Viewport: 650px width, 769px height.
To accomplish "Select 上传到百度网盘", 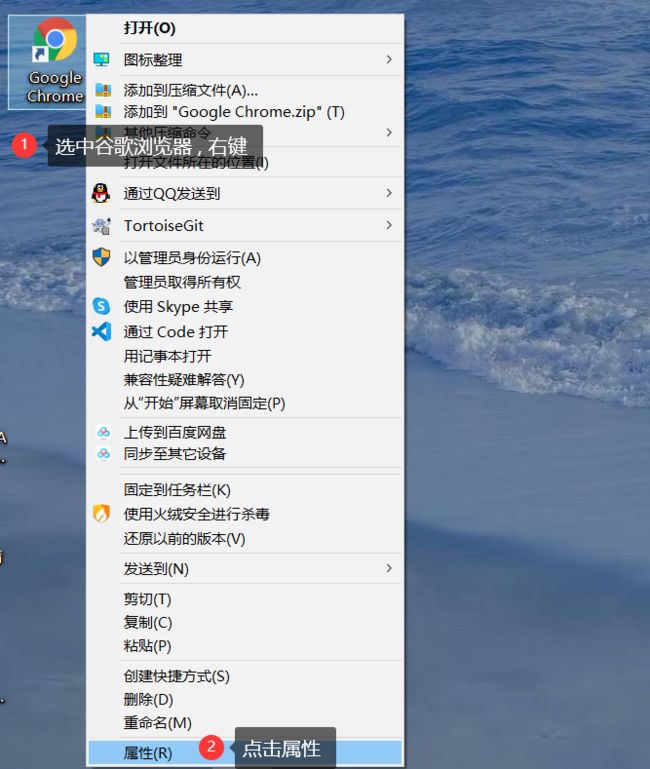I will pyautogui.click(x=245, y=432).
